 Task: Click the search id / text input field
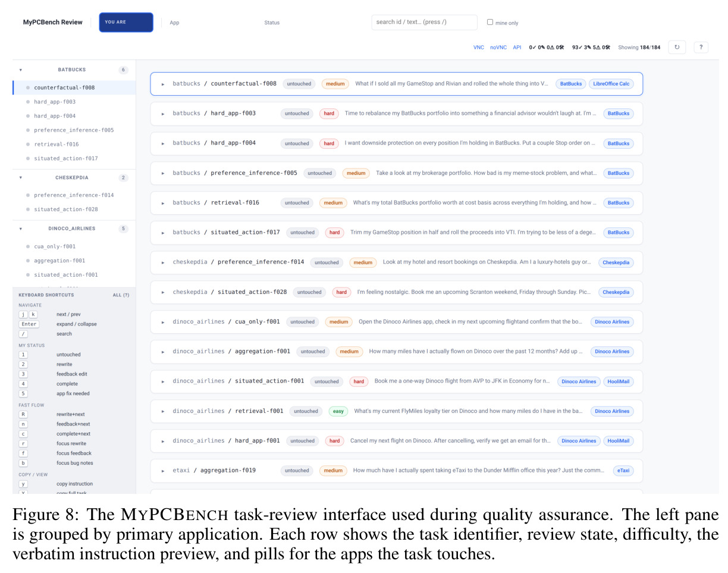[424, 22]
